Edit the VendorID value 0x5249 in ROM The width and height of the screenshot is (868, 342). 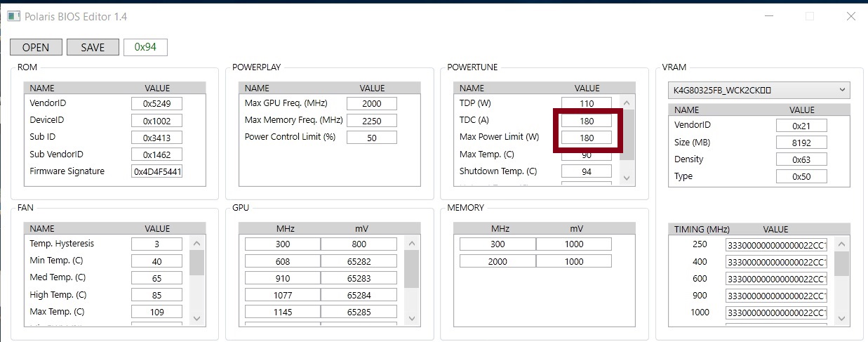(x=156, y=103)
